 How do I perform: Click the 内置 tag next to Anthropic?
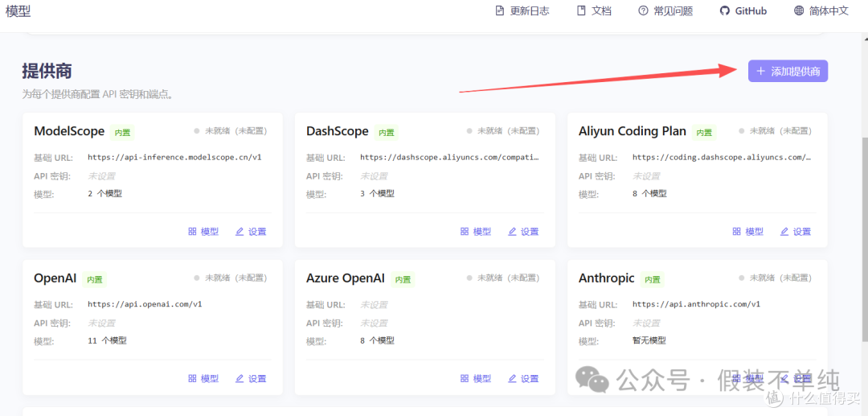pyautogui.click(x=653, y=279)
